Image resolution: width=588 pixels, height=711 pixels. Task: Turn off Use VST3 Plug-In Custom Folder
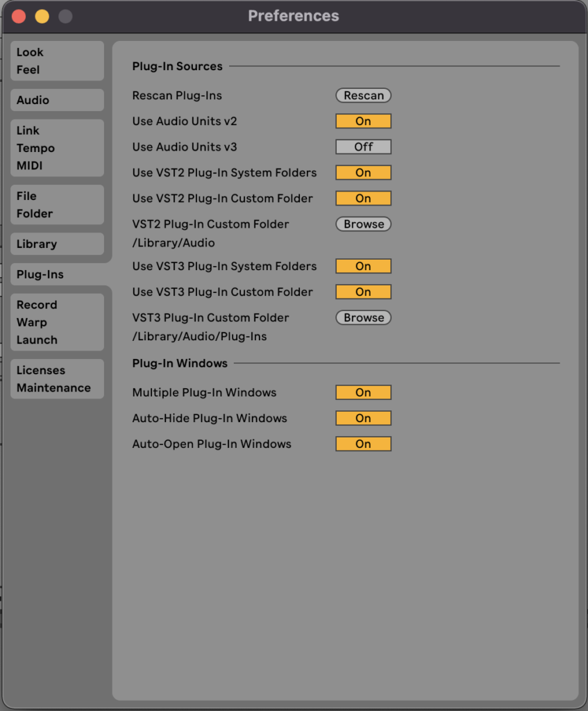click(363, 292)
